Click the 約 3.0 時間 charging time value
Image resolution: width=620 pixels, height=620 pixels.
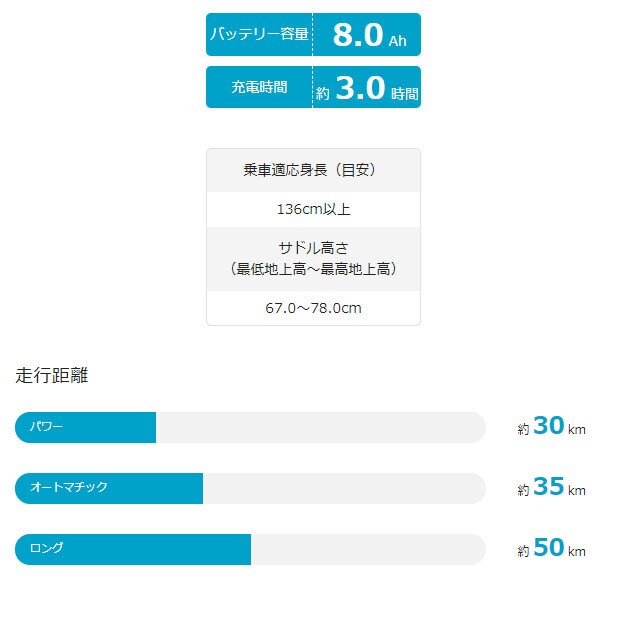click(366, 89)
